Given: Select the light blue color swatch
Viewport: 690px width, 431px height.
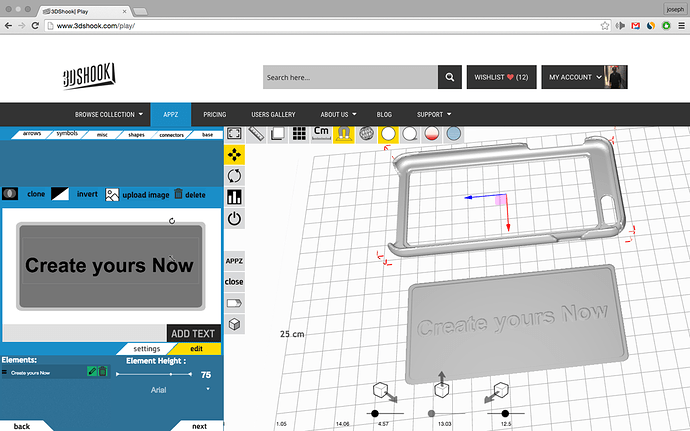Looking at the screenshot, I should (453, 133).
